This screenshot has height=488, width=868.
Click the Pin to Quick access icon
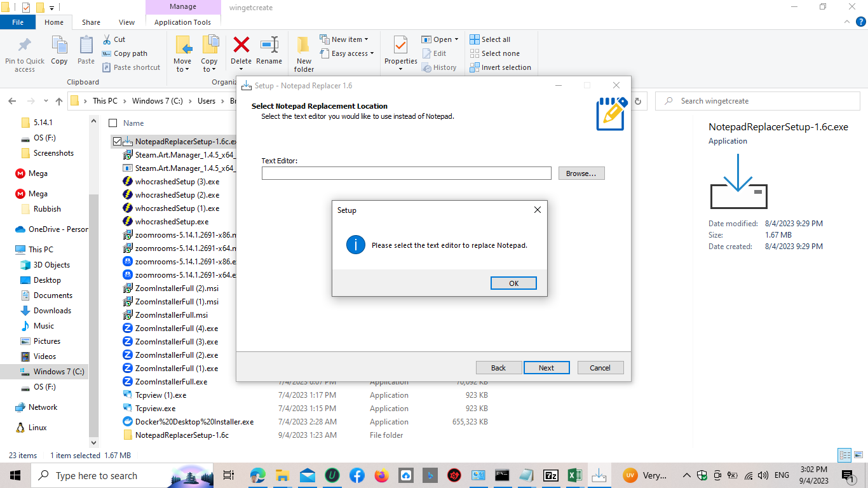click(24, 53)
